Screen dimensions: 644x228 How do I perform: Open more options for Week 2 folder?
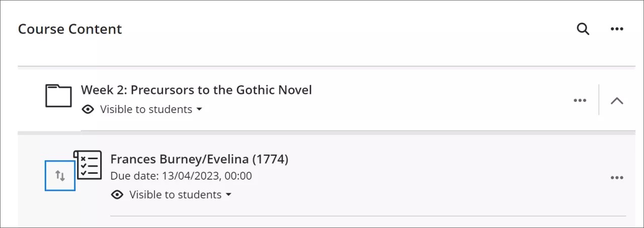point(580,100)
